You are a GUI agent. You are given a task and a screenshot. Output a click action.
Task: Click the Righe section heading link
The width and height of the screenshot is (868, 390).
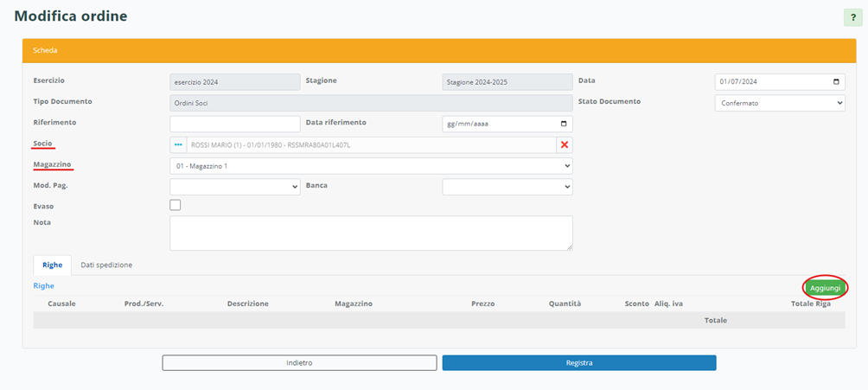pyautogui.click(x=43, y=285)
